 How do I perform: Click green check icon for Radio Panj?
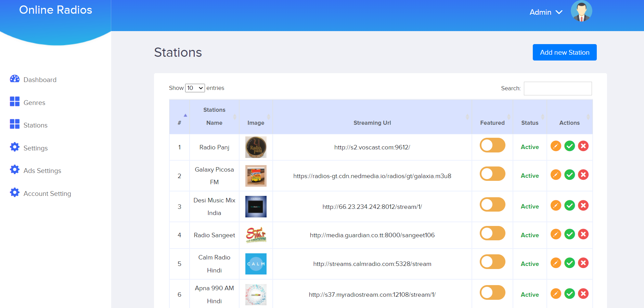(x=569, y=146)
